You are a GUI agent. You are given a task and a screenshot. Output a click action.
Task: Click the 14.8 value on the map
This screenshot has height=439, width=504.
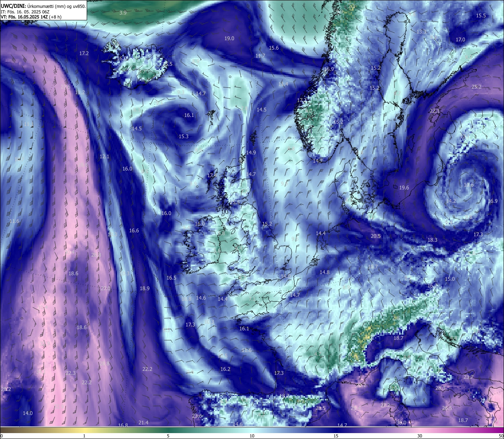tap(324, 272)
